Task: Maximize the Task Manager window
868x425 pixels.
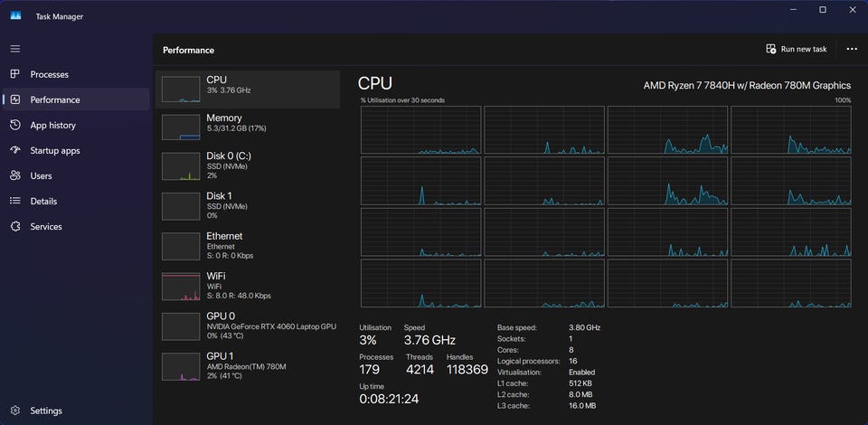Action: (x=823, y=9)
